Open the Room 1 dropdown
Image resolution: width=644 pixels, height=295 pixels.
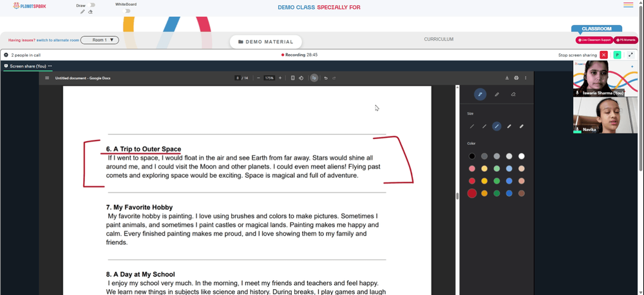[99, 41]
